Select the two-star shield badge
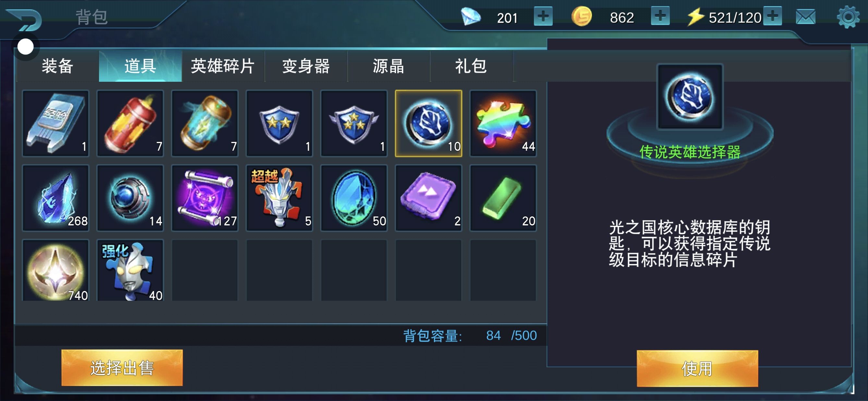868x401 pixels. pyautogui.click(x=279, y=123)
